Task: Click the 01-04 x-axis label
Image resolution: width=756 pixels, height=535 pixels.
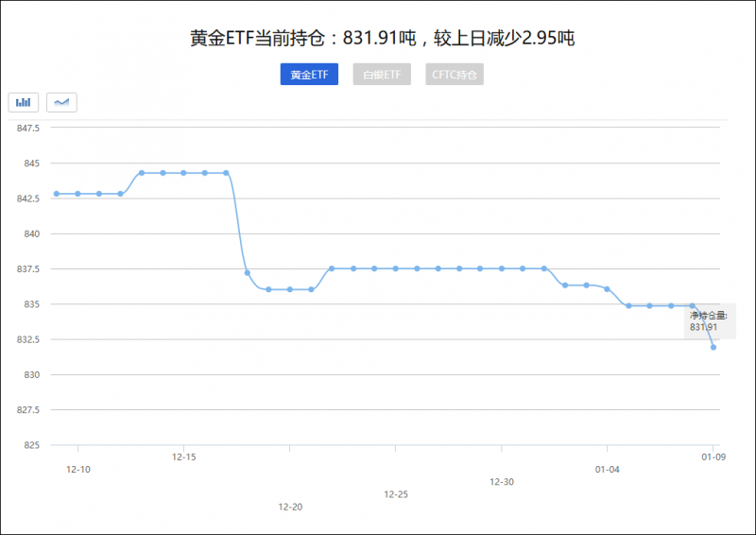Action: pos(607,470)
